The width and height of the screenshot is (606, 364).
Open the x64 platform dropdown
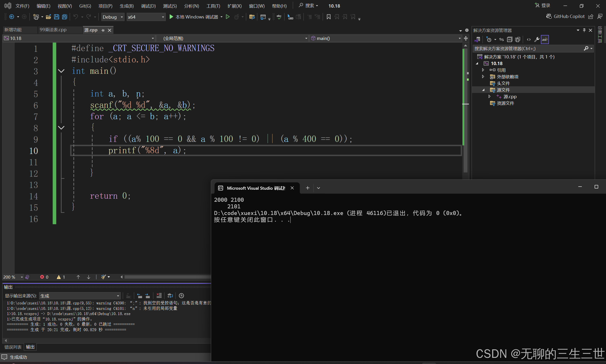[146, 17]
